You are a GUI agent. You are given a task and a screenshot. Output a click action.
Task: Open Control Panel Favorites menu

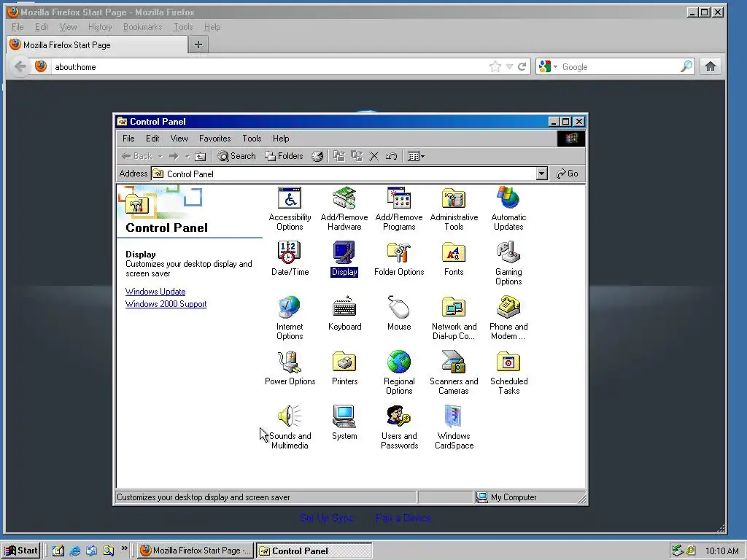tap(215, 139)
